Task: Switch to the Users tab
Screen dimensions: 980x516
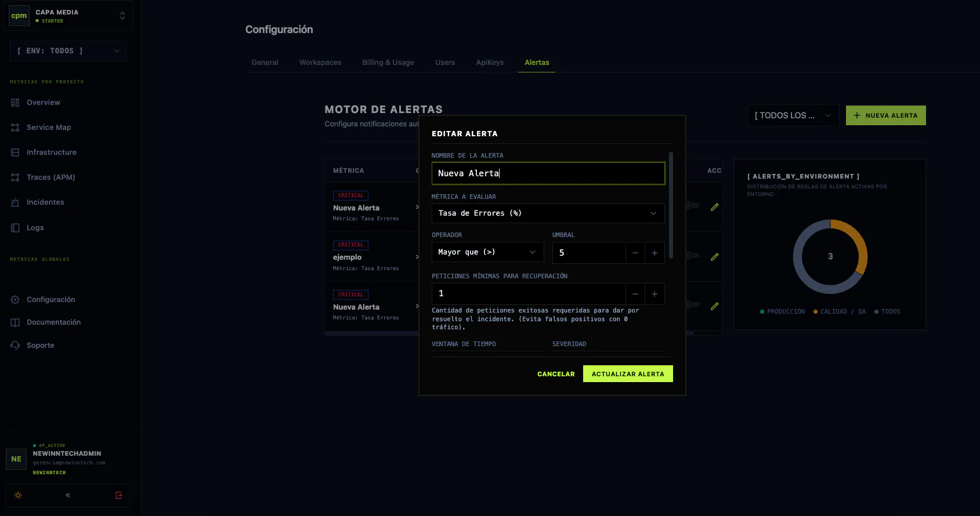Action: (x=445, y=63)
